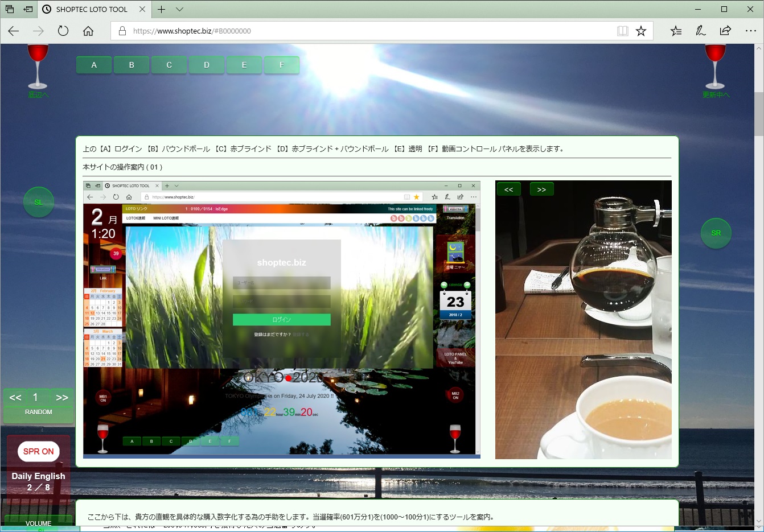
Task: Click the C red blind button
Action: [169, 65]
